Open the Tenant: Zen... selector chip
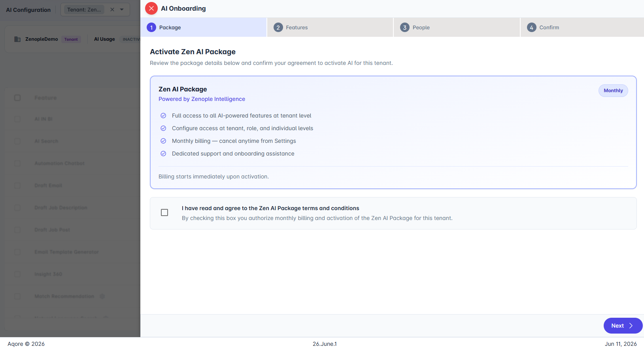This screenshot has height=349, width=644. coord(84,9)
